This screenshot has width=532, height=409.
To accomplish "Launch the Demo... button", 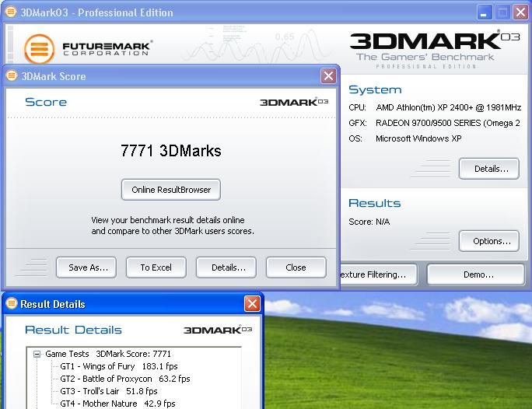I will point(476,274).
